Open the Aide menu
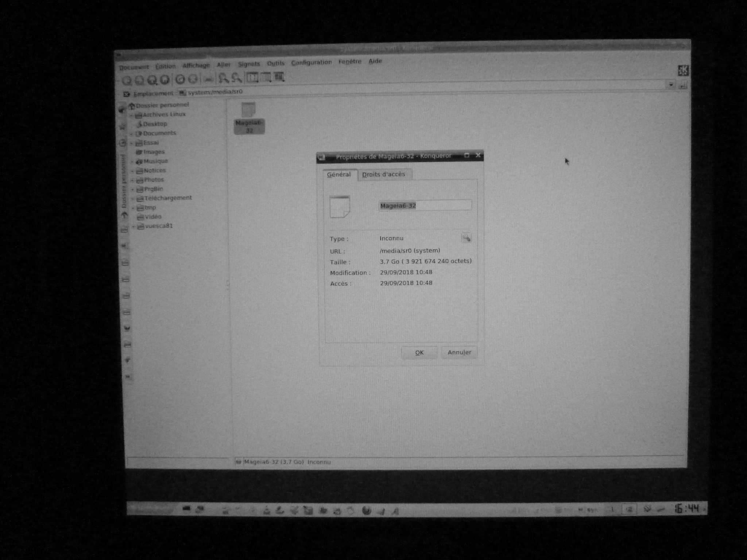This screenshot has width=747, height=560. (375, 61)
